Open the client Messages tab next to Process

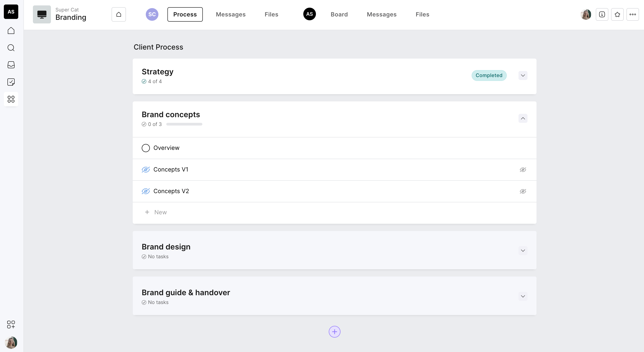(x=231, y=14)
